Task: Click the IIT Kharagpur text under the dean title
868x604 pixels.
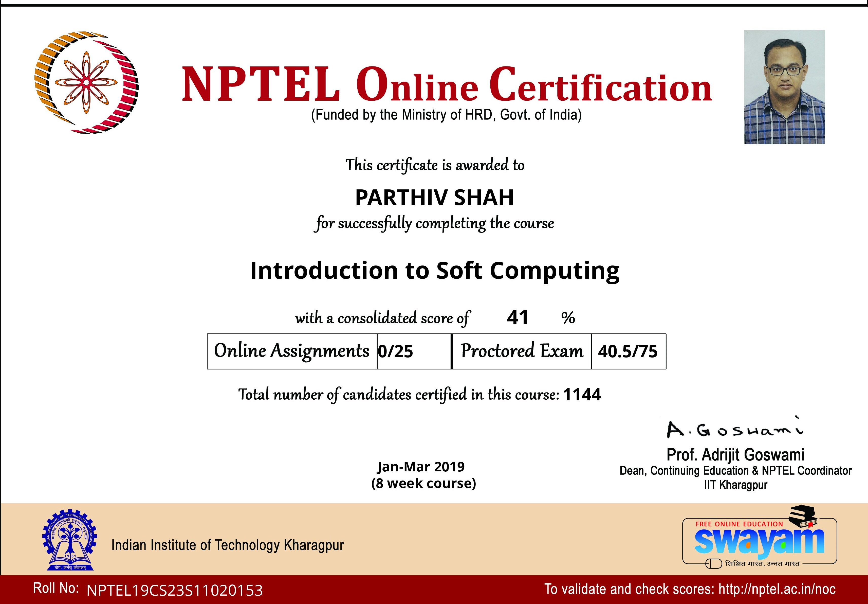Action: pos(735,485)
